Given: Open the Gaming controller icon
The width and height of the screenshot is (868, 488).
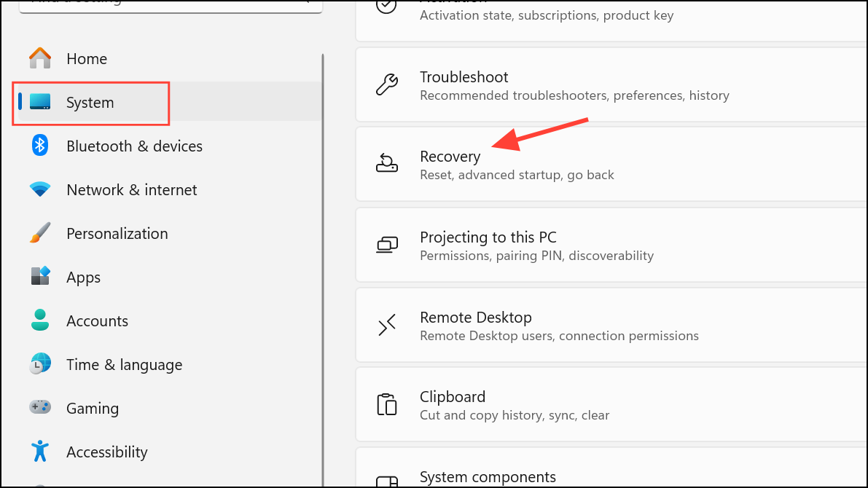Looking at the screenshot, I should coord(40,408).
